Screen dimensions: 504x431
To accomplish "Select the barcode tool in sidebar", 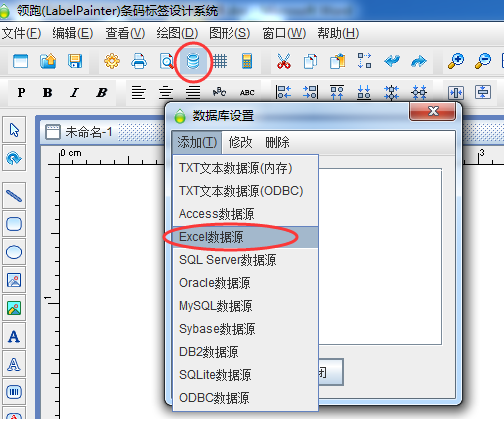I will [14, 392].
